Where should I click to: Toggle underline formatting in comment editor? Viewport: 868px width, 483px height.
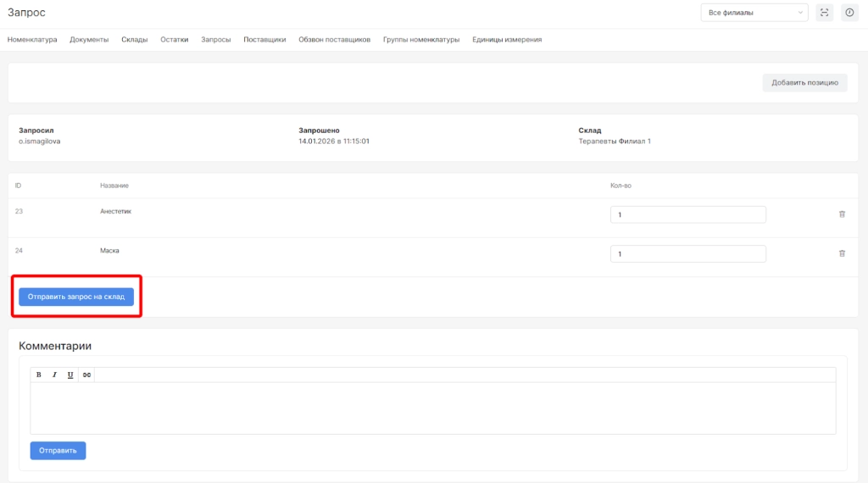pos(70,375)
